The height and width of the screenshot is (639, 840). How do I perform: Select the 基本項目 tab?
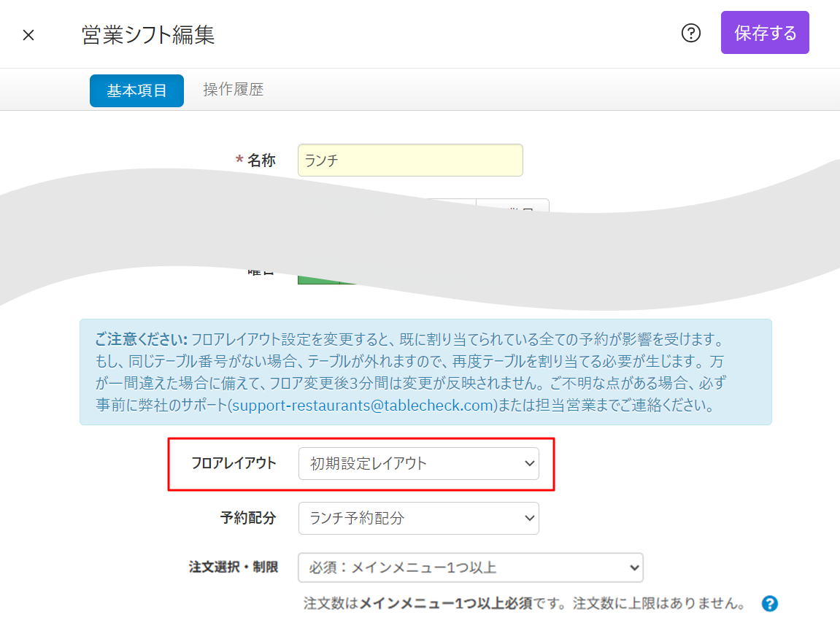coord(136,90)
